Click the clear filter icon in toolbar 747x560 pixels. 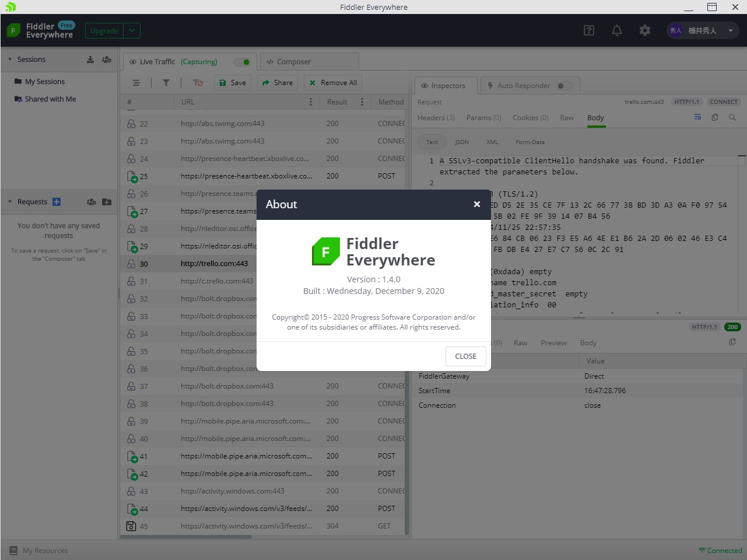point(198,82)
